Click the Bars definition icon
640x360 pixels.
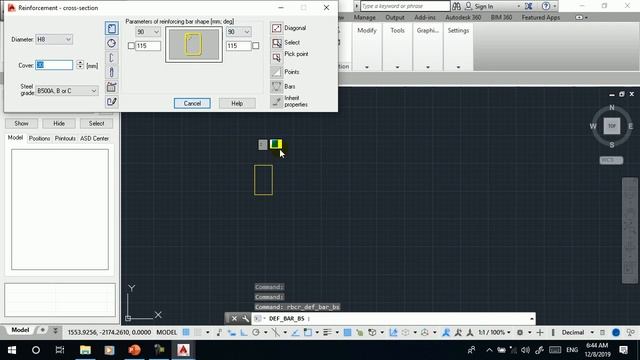coord(276,87)
